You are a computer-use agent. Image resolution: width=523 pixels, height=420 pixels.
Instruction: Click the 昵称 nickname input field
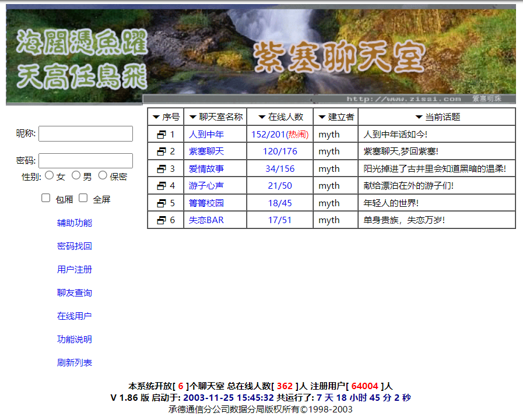(86, 134)
